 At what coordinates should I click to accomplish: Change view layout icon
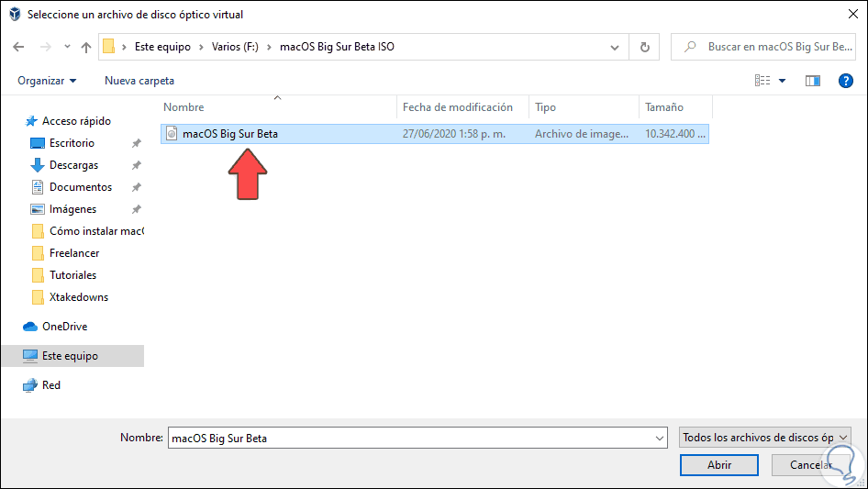[762, 81]
